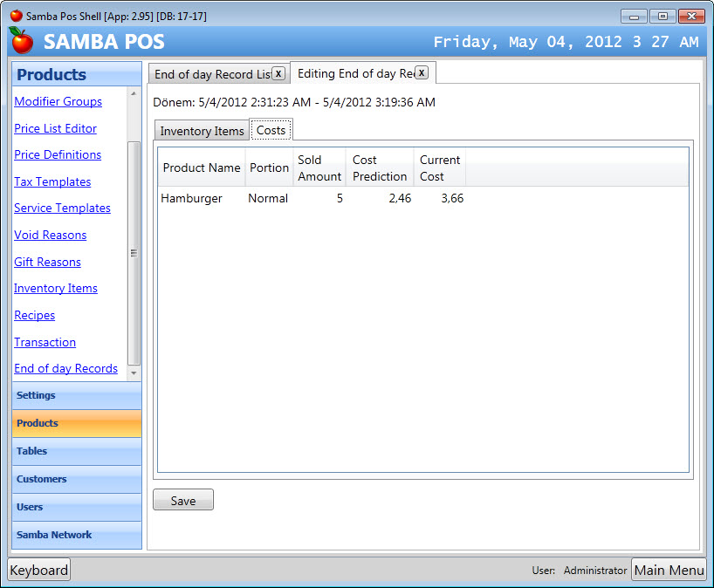Open the Price List Editor
Screen dimensions: 714x588
(55, 128)
